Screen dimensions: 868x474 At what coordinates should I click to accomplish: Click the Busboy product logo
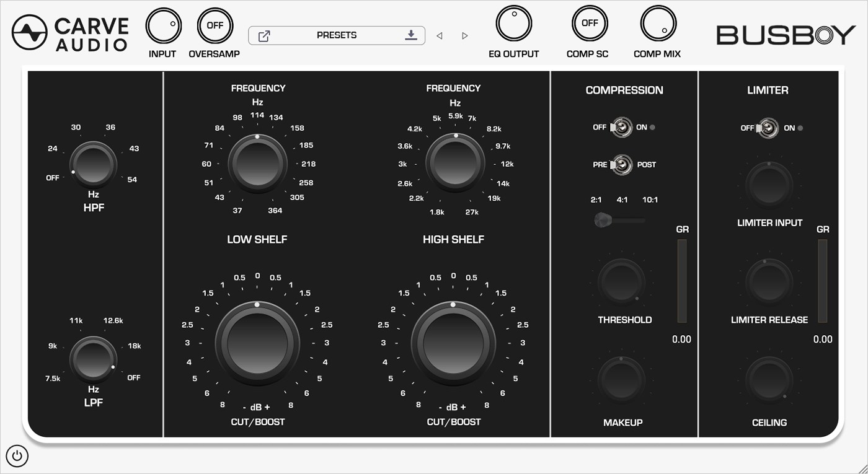786,35
